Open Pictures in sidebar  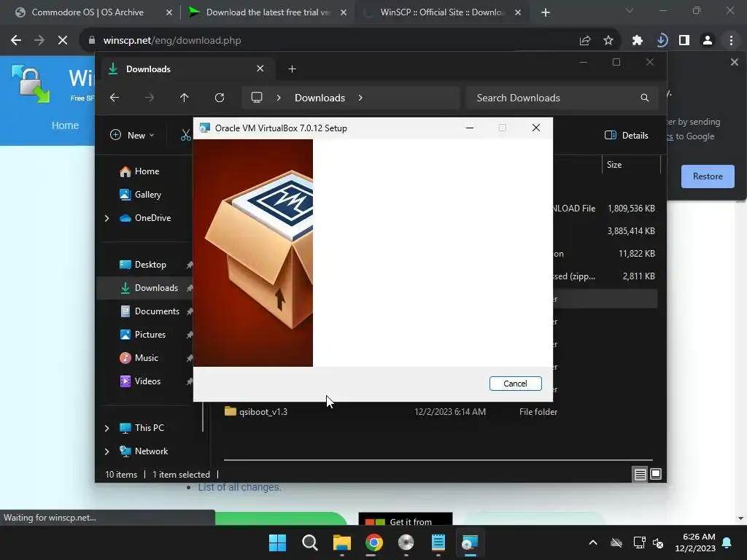pyautogui.click(x=150, y=335)
